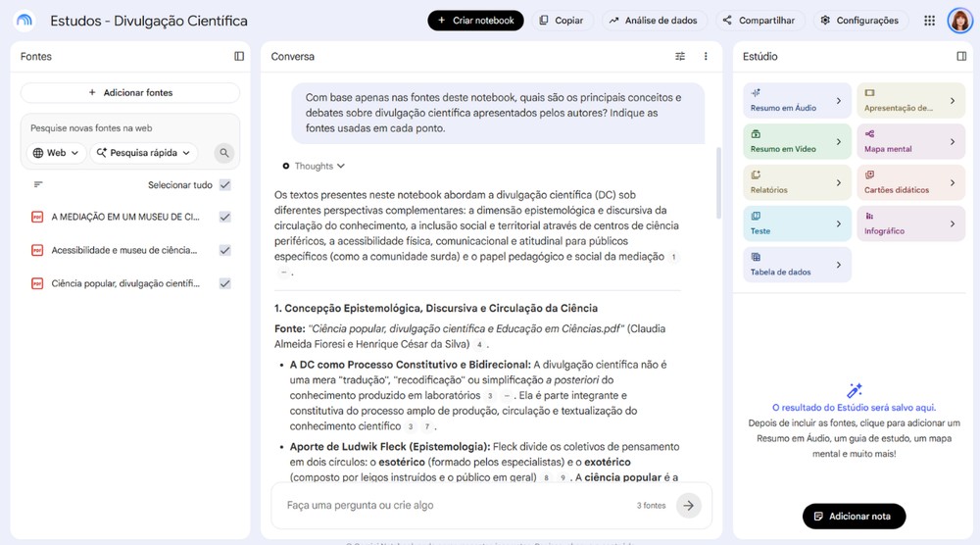
Task: Click citation number 7 chip
Action: pyautogui.click(x=427, y=426)
